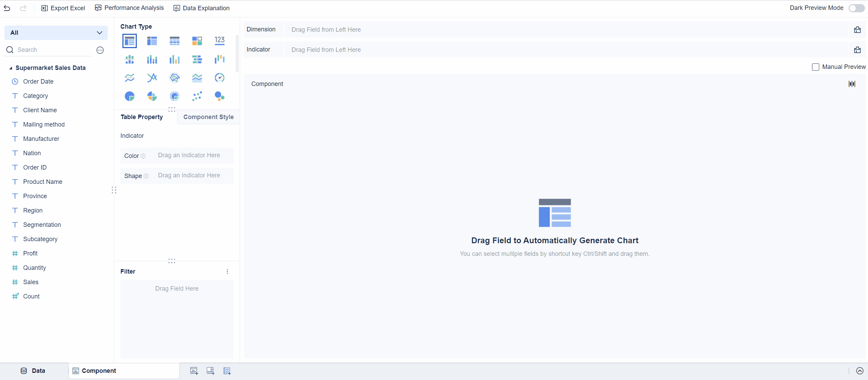Viewport: 868px width, 380px height.
Task: Open the All fields filter dropdown
Action: [x=56, y=32]
